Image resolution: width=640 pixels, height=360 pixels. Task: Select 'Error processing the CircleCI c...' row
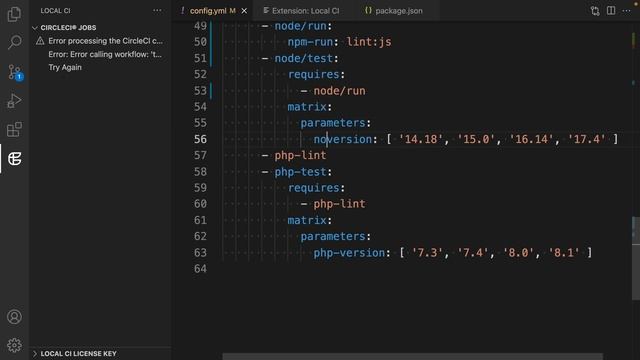(x=100, y=41)
